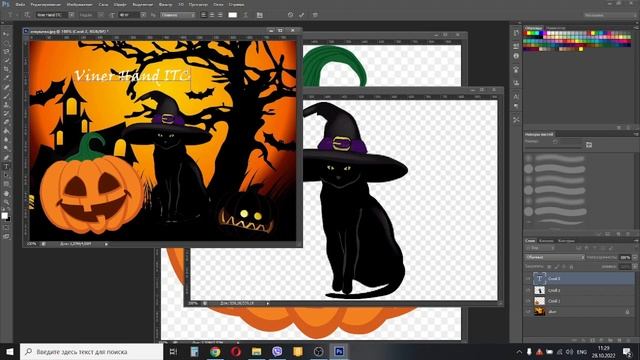Cancel current text edit in options bar
This screenshot has width=640, height=360.
(x=290, y=15)
